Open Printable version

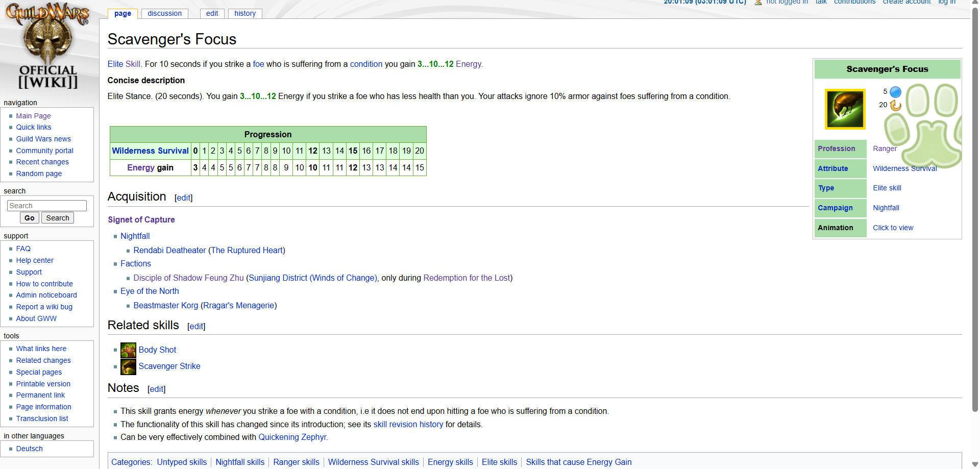(x=43, y=384)
